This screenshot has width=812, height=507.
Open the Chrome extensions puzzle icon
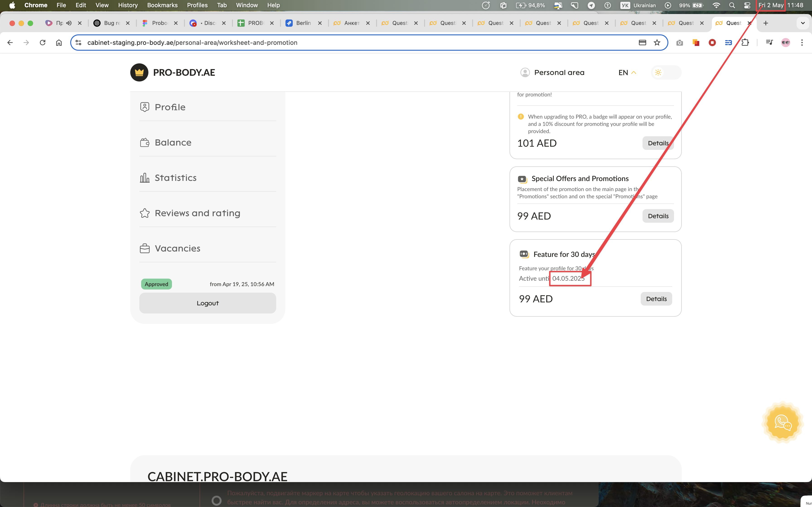(745, 43)
